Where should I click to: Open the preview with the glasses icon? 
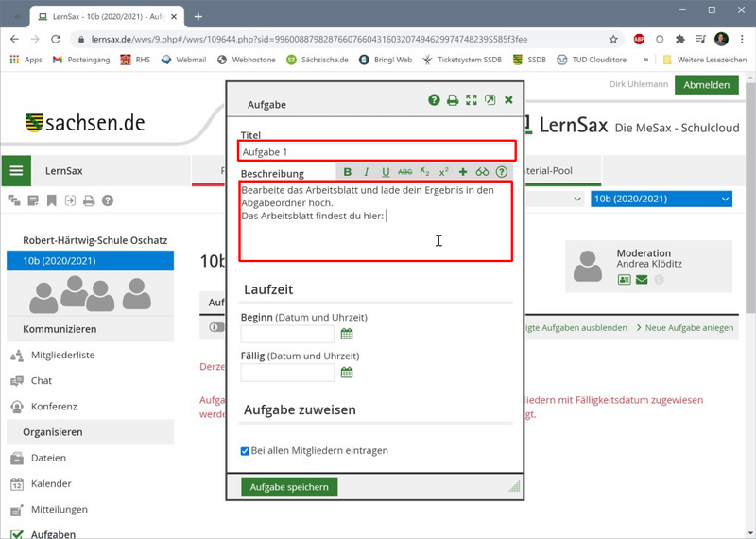point(482,172)
